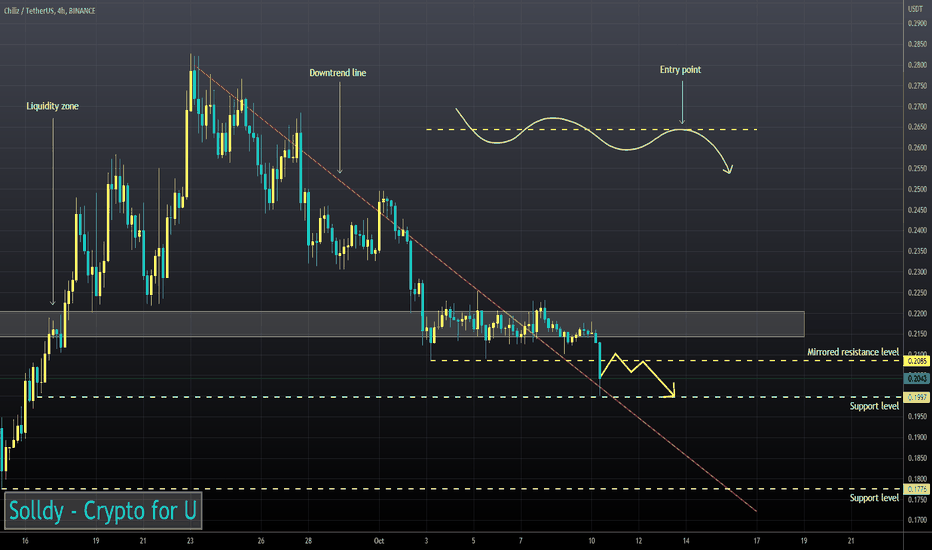The image size is (932, 550).
Task: Select the "Mirrored resistance level" label
Action: [853, 352]
